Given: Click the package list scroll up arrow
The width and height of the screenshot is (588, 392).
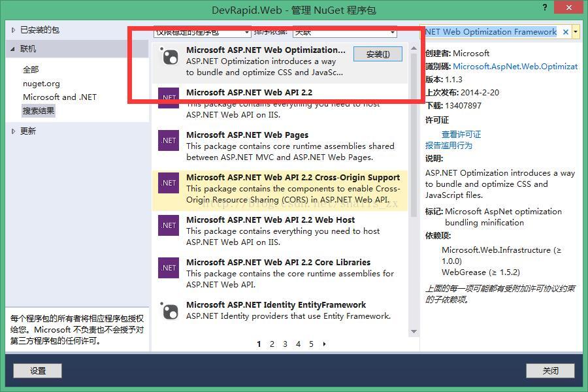Looking at the screenshot, I should click(414, 48).
